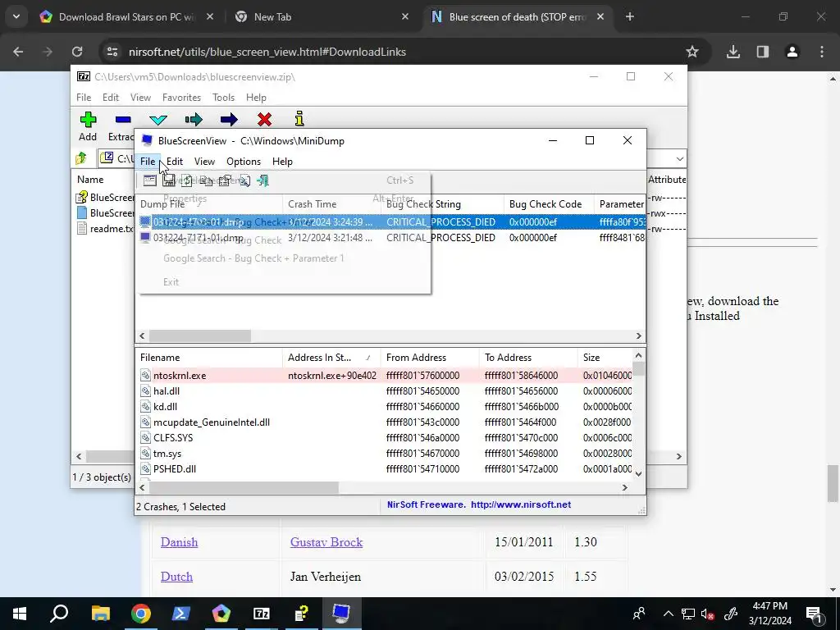The height and width of the screenshot is (630, 840).
Task: Sort lower pane by Filename header
Action: coord(209,358)
